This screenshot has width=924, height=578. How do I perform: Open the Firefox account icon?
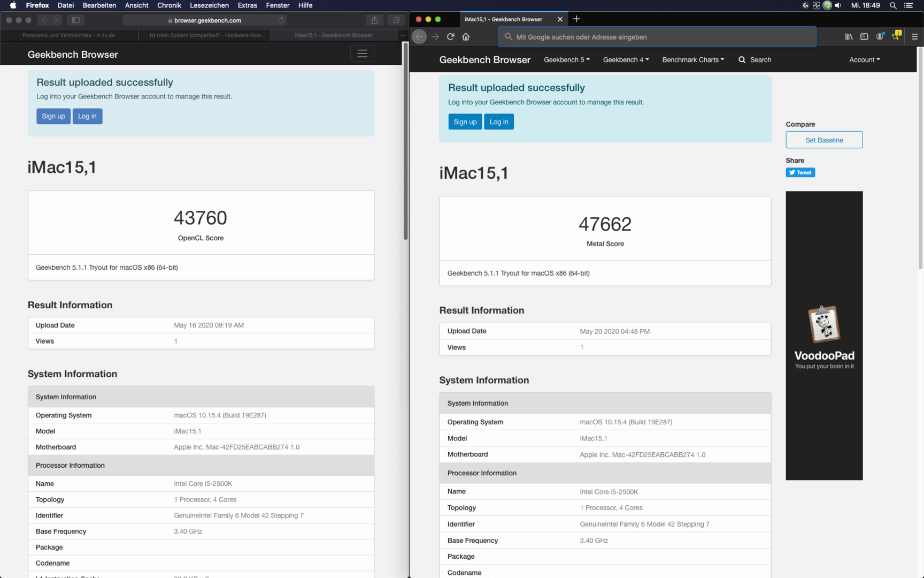coord(880,37)
